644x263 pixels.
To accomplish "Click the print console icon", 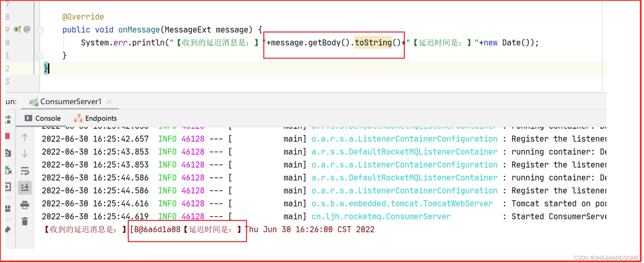I will tap(25, 205).
